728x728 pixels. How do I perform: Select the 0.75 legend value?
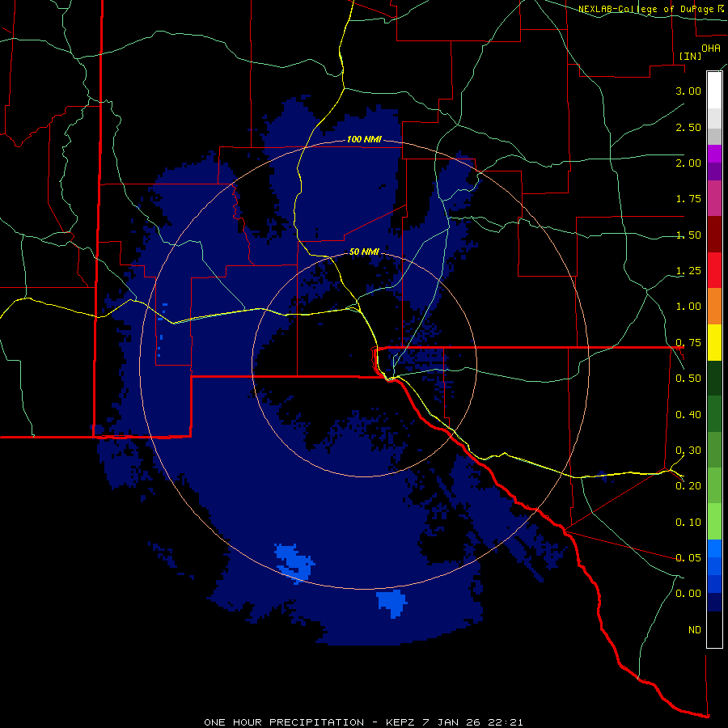(688, 343)
